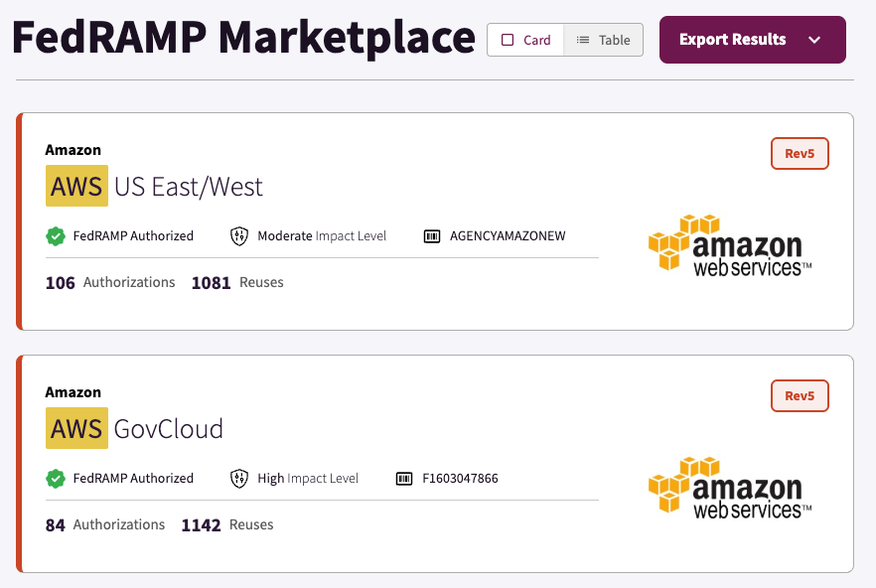
Task: Open the AWS GovCloud listing title
Action: (134, 429)
